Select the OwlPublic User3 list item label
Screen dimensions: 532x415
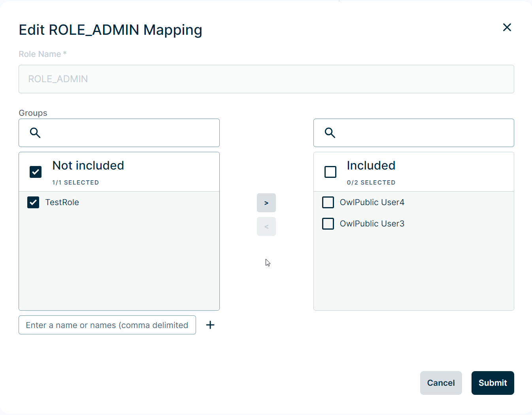pyautogui.click(x=372, y=224)
